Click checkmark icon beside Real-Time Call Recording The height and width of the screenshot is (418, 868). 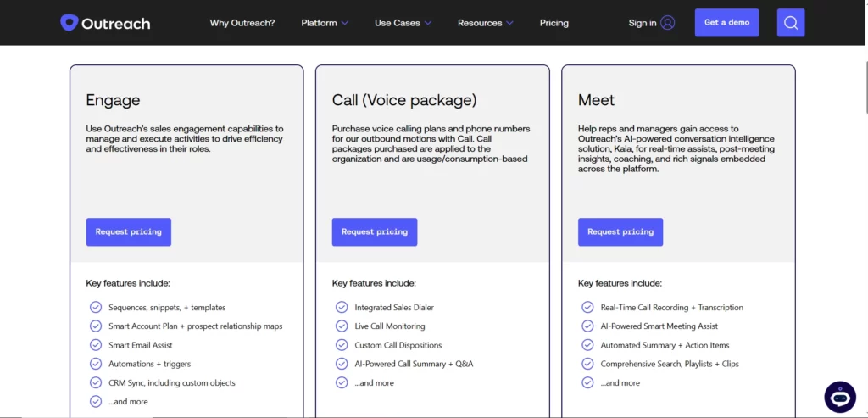587,307
